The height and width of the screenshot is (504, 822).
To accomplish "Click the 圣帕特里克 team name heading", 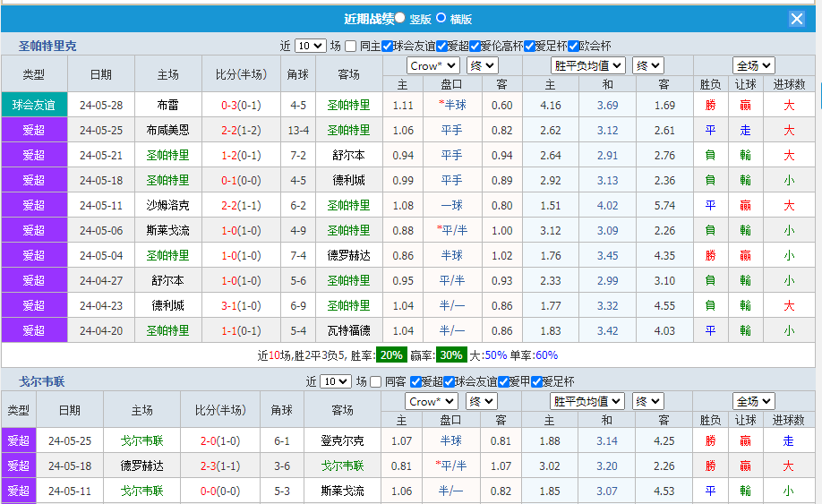I will tap(47, 46).
